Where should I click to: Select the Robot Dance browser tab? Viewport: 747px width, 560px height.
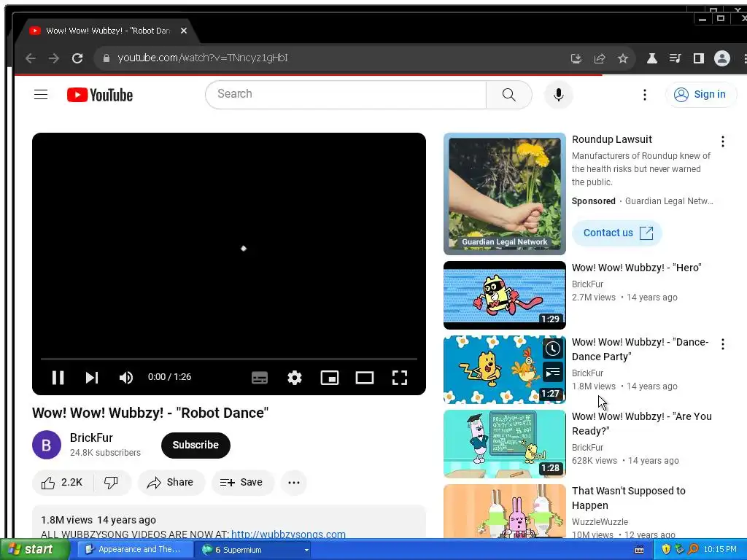click(107, 31)
